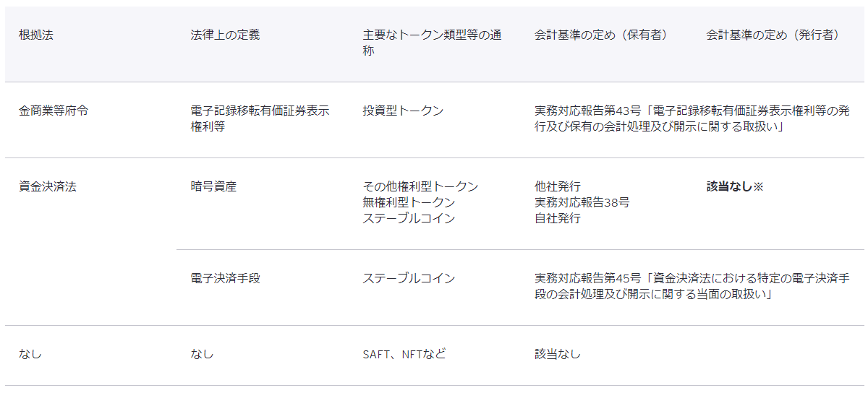Select the 法律上の定義 column header

(225, 35)
